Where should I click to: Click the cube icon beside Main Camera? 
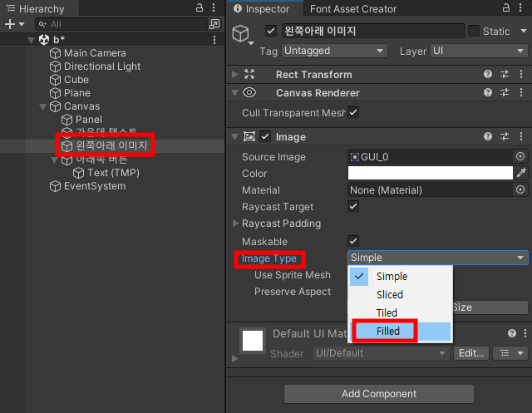click(55, 53)
